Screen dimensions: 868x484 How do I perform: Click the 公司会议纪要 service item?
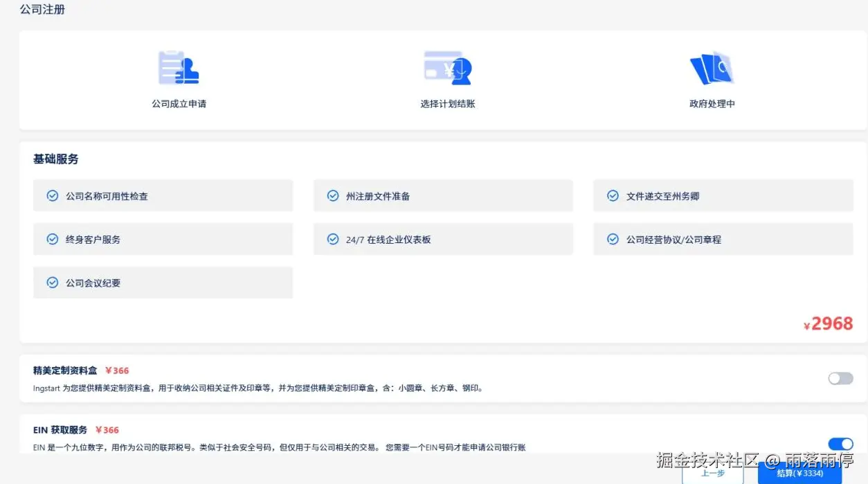(x=163, y=283)
